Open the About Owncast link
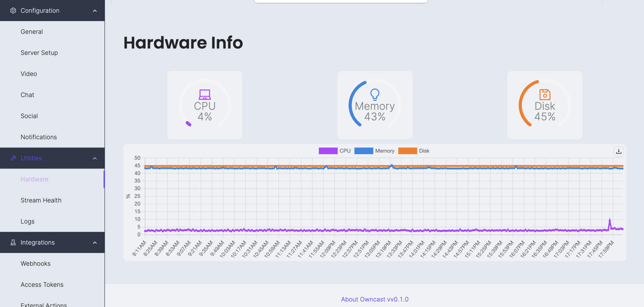The width and height of the screenshot is (644, 307). click(x=375, y=299)
